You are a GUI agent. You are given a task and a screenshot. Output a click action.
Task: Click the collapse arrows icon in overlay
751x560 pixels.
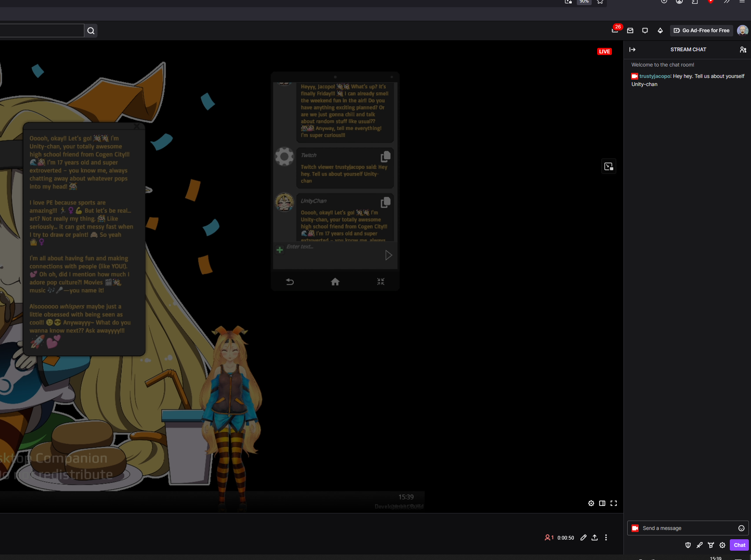tap(381, 282)
